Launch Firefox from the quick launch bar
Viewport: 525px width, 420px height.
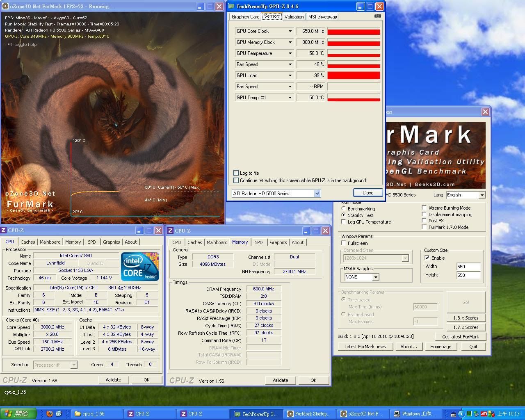pyautogui.click(x=50, y=413)
